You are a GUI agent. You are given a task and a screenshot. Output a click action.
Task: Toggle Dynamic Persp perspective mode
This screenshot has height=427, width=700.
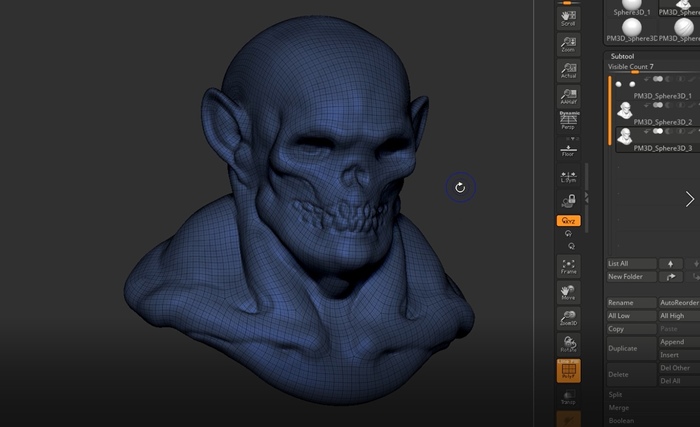point(568,121)
